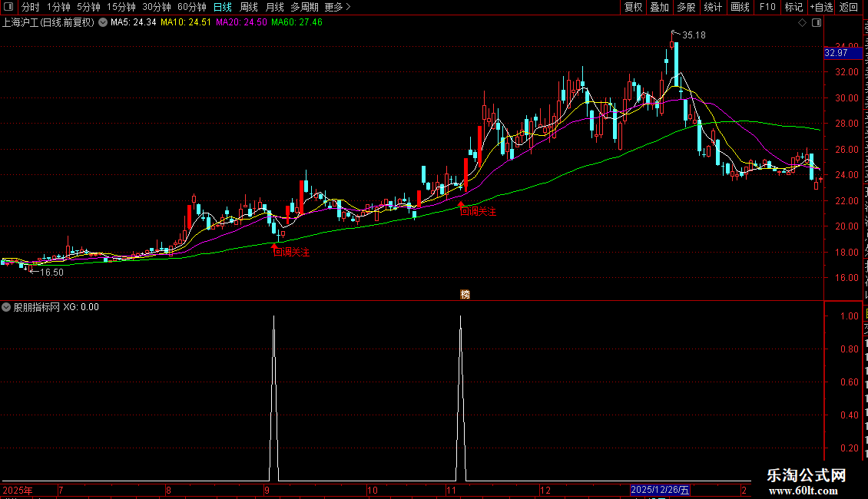The width and height of the screenshot is (868, 499).
Task: Select the 日线 daily chart tab
Action: [223, 7]
